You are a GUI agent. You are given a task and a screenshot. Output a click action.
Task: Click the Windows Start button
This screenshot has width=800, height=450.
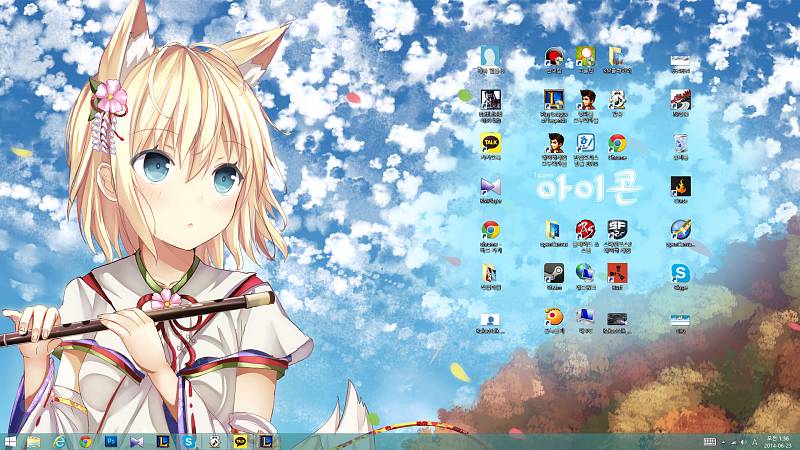(x=10, y=441)
